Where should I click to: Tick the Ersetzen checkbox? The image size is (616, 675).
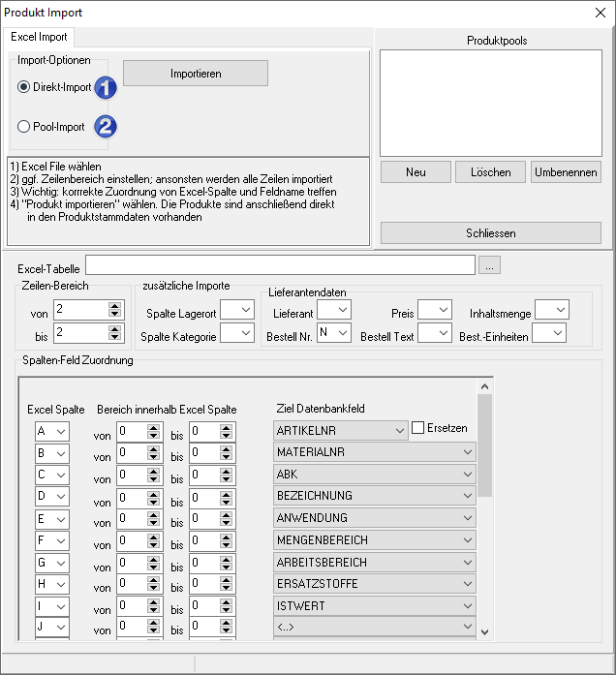click(417, 428)
